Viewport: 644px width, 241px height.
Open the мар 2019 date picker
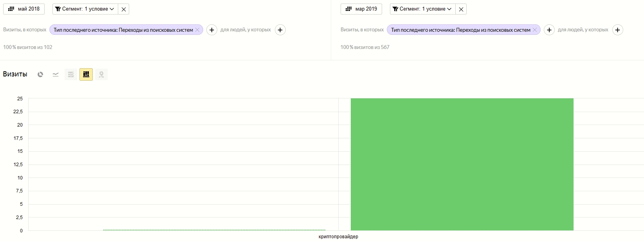click(x=361, y=9)
